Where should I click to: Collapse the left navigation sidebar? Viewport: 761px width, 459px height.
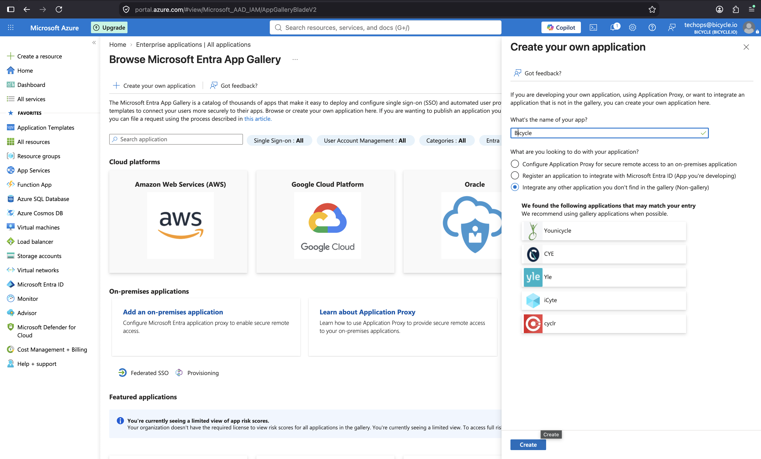94,43
